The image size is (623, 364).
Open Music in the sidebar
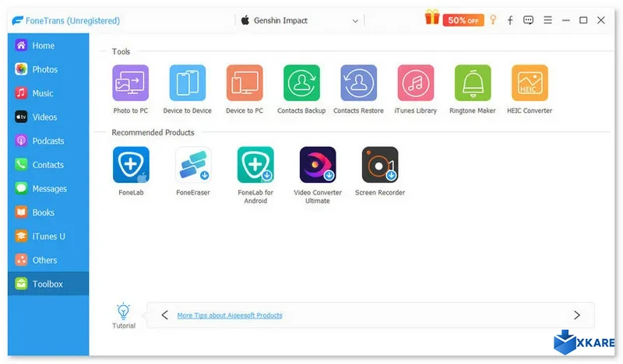tap(48, 93)
